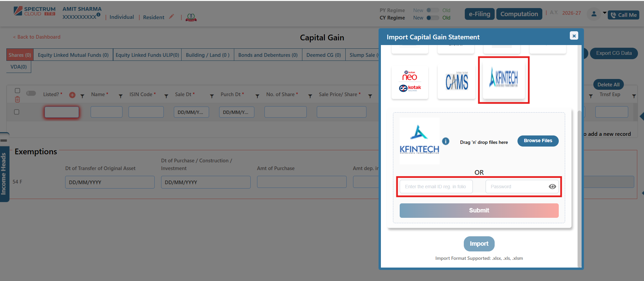This screenshot has height=281, width=644.
Task: Click the Browse Files button
Action: 538,141
